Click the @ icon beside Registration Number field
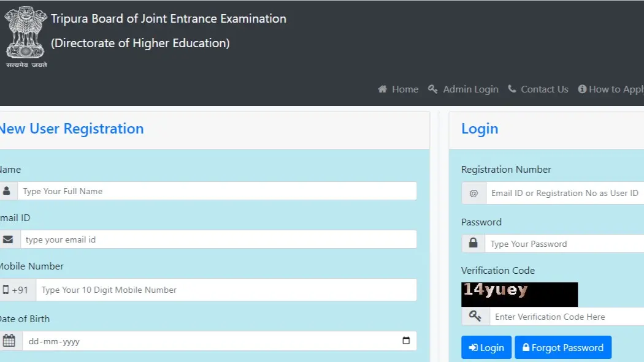 pos(473,193)
